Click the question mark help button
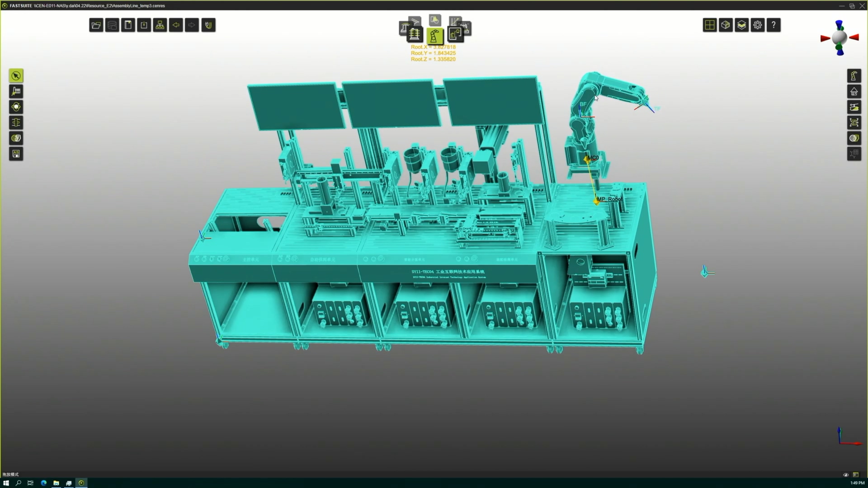The image size is (868, 488). point(774,25)
